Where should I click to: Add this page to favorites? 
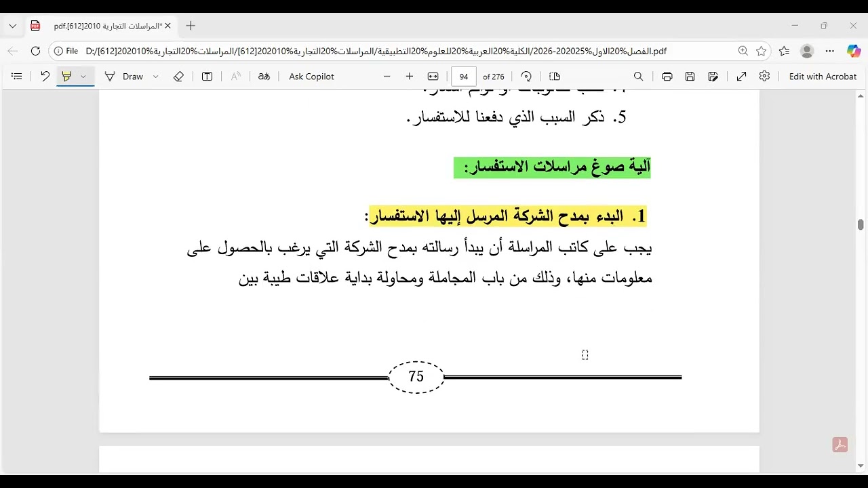coord(762,51)
